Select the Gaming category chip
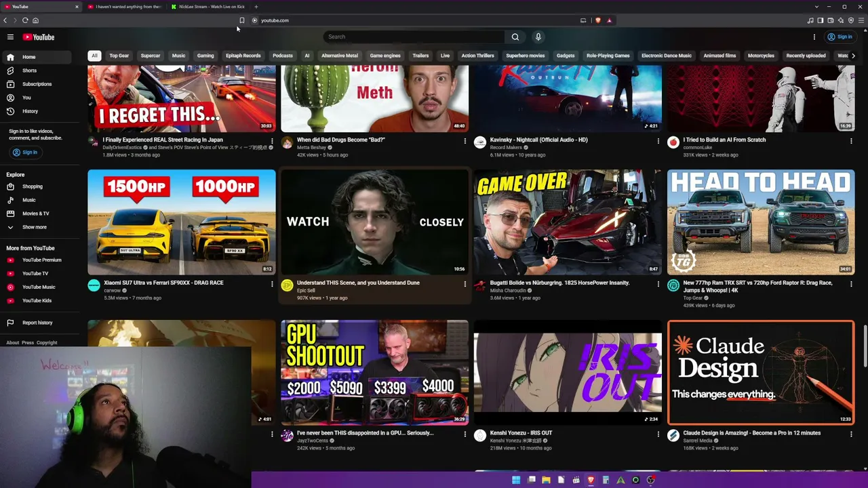The width and height of the screenshot is (868, 488). [x=205, y=56]
